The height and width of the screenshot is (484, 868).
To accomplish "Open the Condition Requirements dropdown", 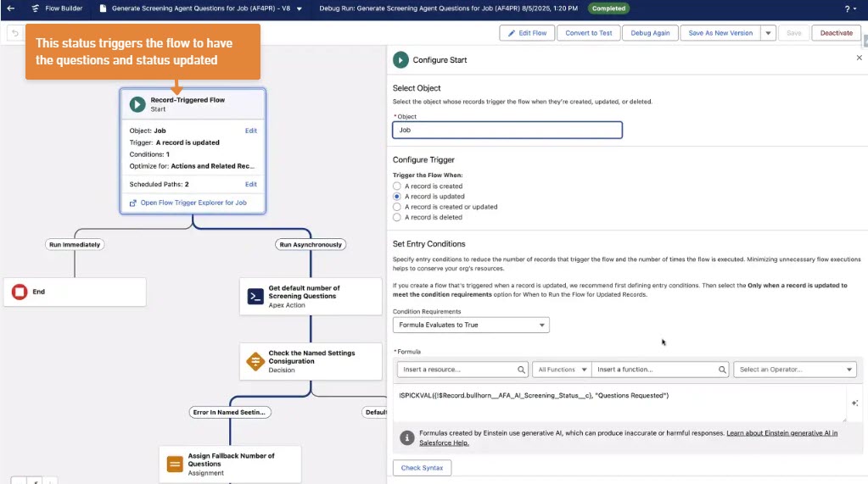I will (x=471, y=325).
